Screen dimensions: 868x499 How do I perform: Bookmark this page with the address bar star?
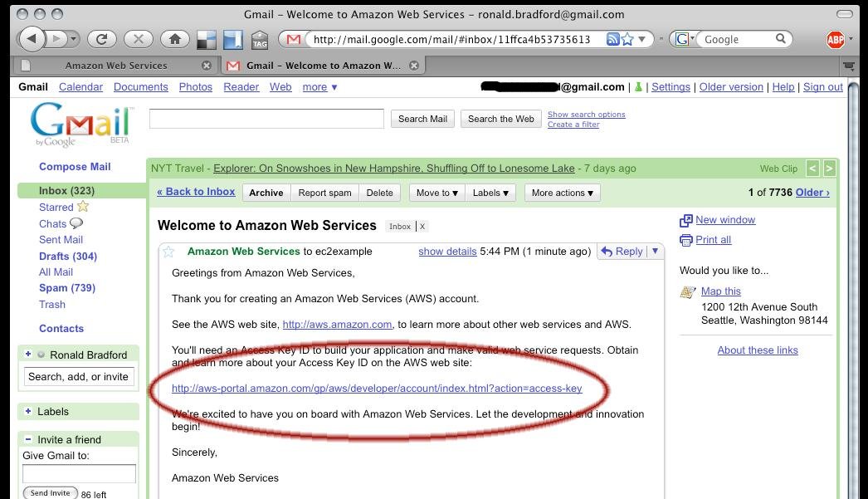coord(627,39)
